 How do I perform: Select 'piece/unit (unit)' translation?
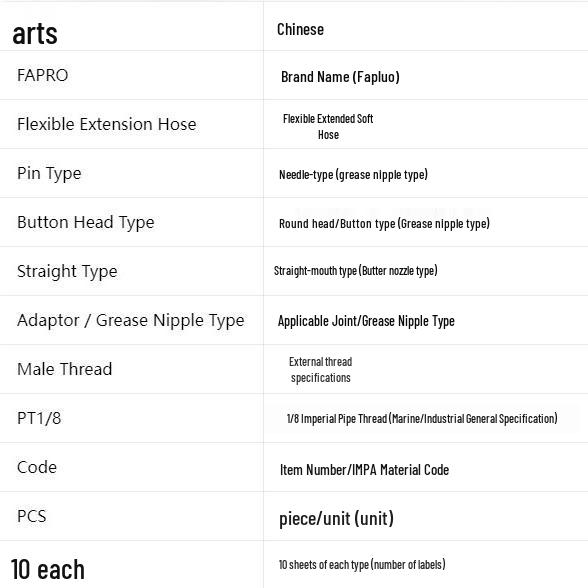(x=336, y=519)
